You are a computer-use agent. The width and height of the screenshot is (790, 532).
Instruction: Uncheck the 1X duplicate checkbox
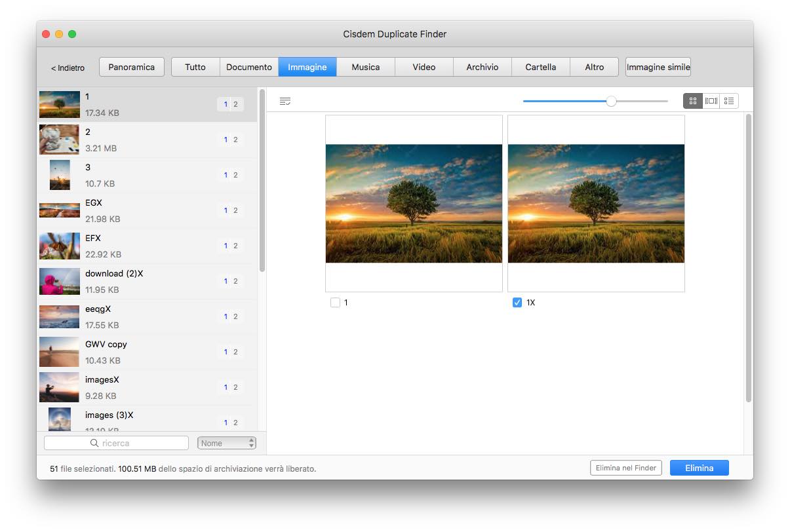click(518, 302)
